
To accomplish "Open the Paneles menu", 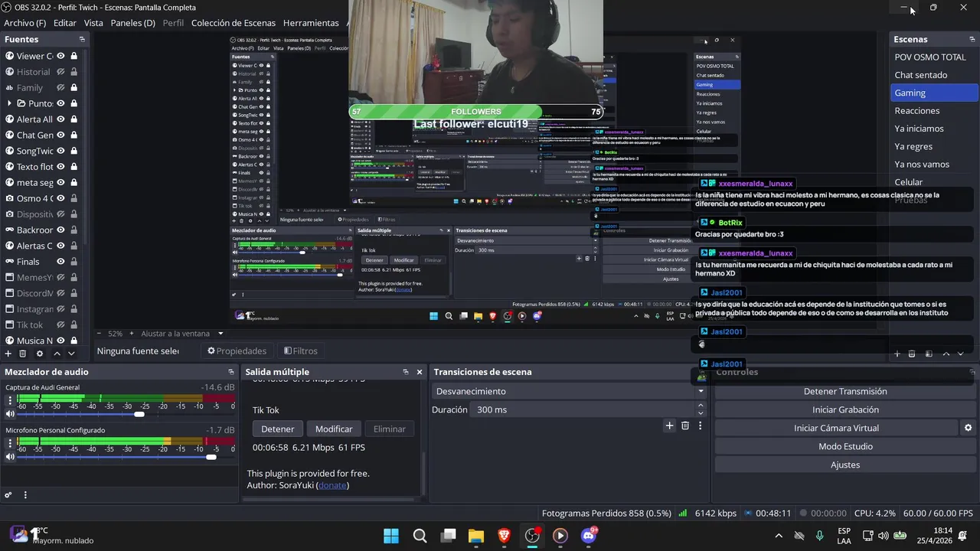I will pos(132,23).
